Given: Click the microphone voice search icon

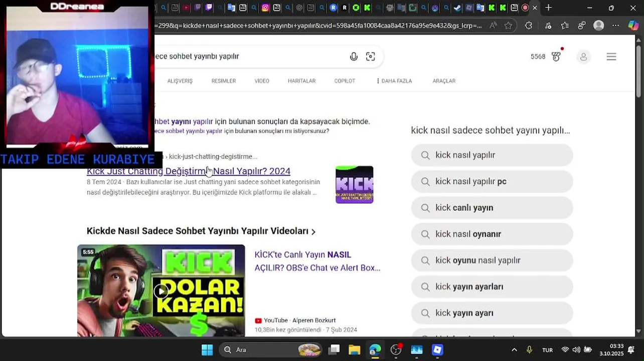Looking at the screenshot, I should (354, 57).
